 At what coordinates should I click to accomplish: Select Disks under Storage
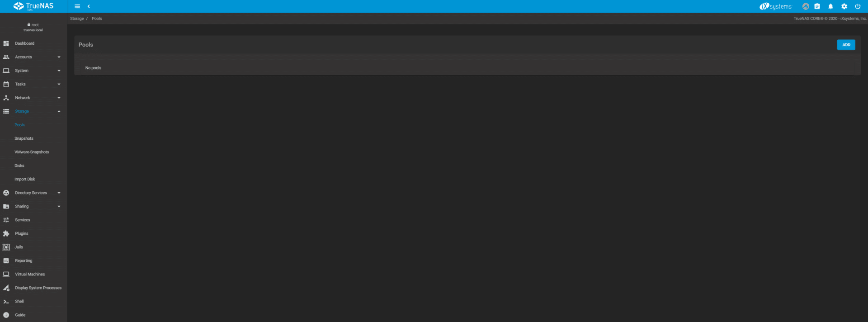[x=19, y=166]
